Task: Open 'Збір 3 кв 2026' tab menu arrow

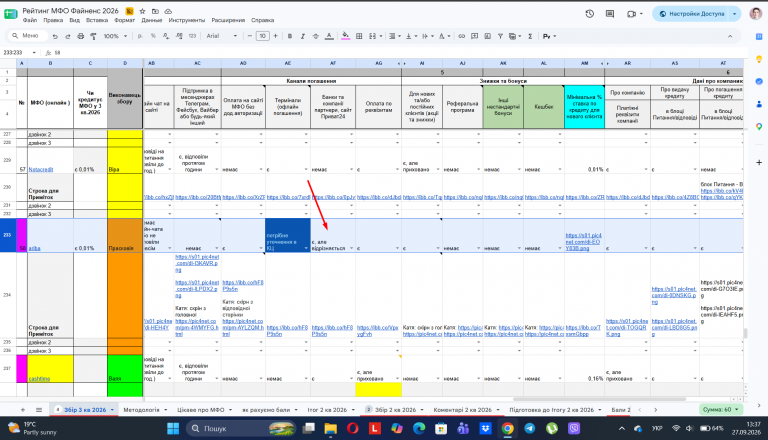Action: click(x=112, y=410)
